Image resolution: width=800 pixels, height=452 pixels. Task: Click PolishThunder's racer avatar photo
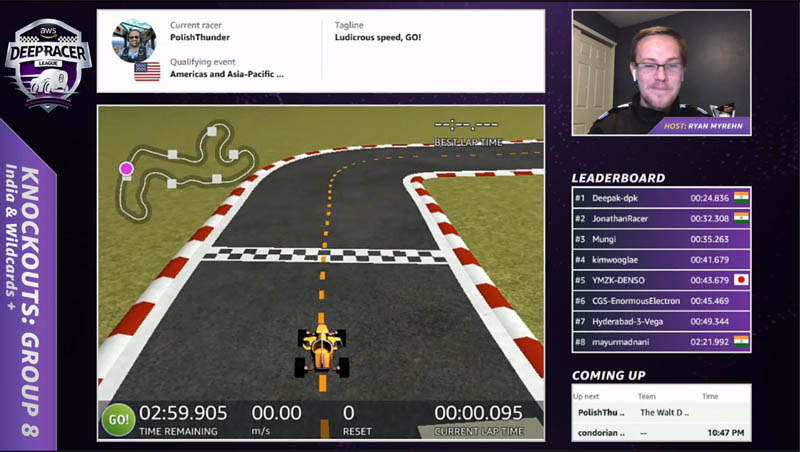pos(134,40)
